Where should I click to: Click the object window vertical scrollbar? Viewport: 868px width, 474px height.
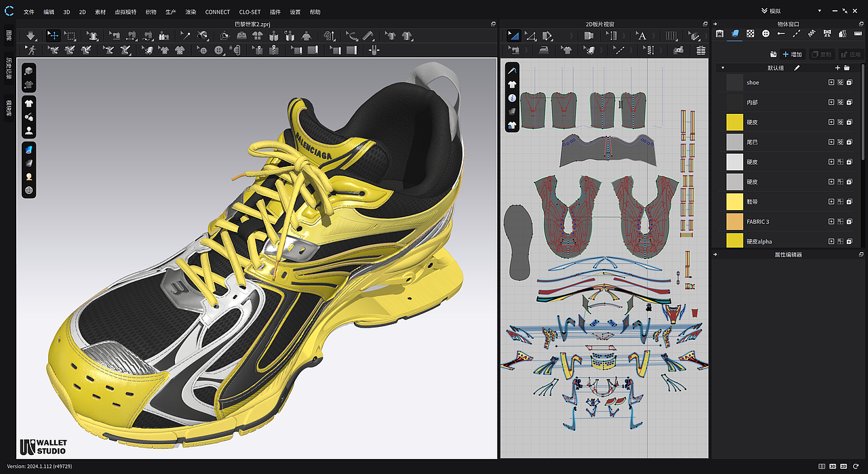863,112
